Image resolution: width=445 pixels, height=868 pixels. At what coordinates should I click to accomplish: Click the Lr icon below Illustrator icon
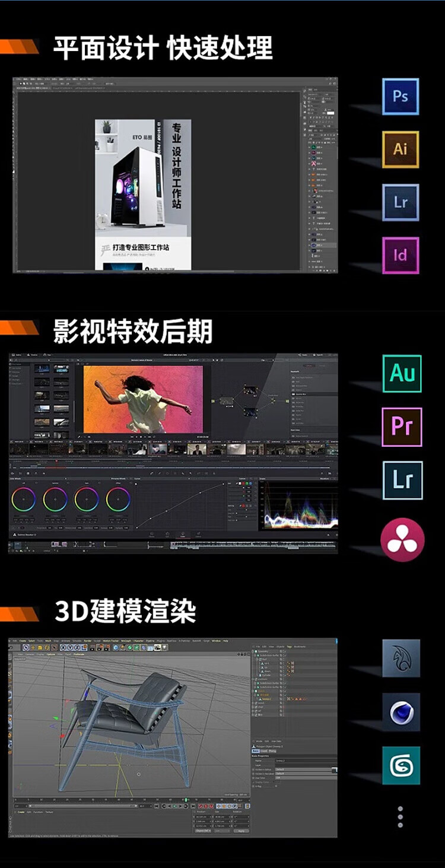(401, 202)
